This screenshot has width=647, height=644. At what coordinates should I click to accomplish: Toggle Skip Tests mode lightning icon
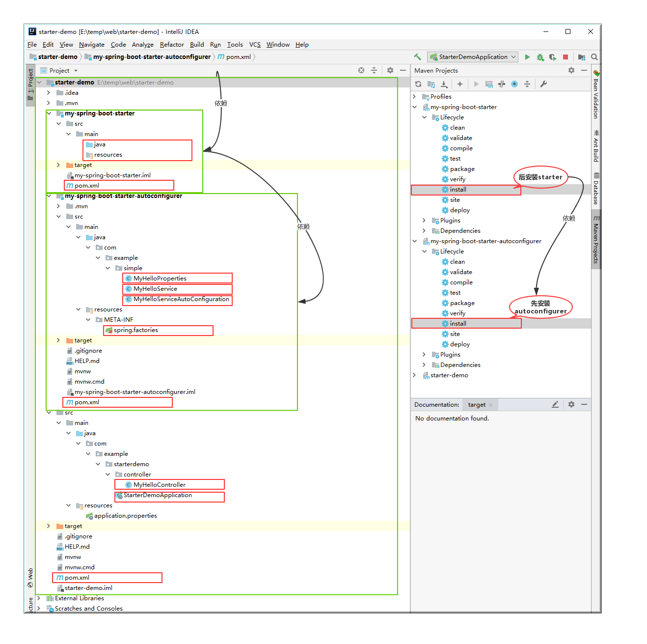tap(514, 84)
